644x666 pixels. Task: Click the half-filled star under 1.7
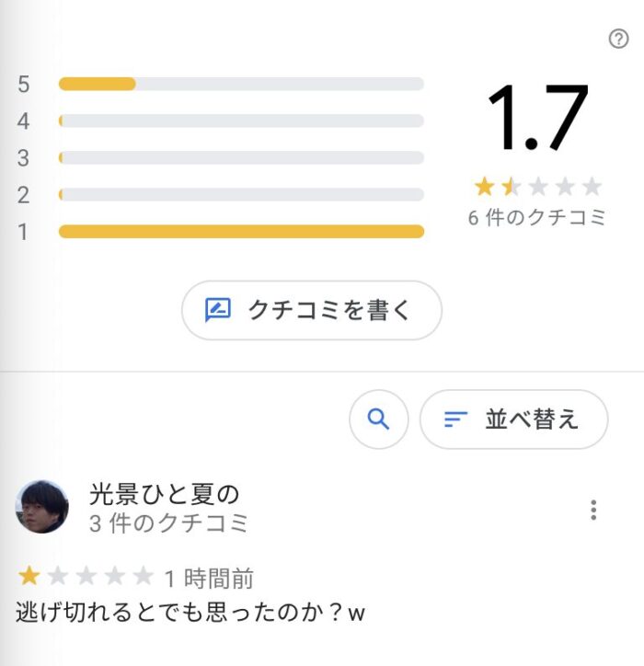coord(511,187)
